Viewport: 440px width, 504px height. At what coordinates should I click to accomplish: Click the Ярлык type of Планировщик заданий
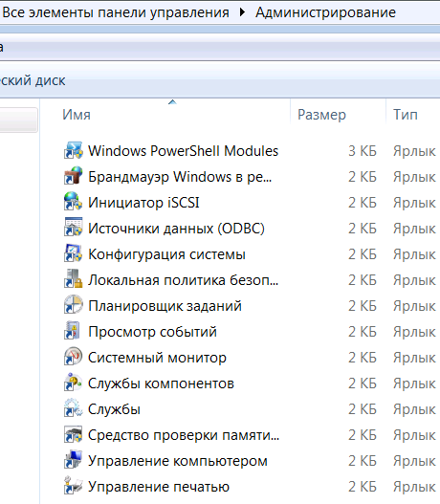coord(414,306)
